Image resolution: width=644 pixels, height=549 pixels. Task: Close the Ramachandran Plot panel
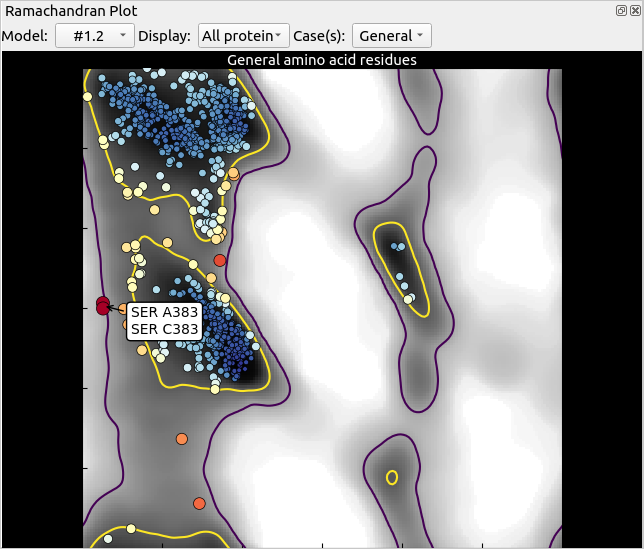(x=634, y=9)
